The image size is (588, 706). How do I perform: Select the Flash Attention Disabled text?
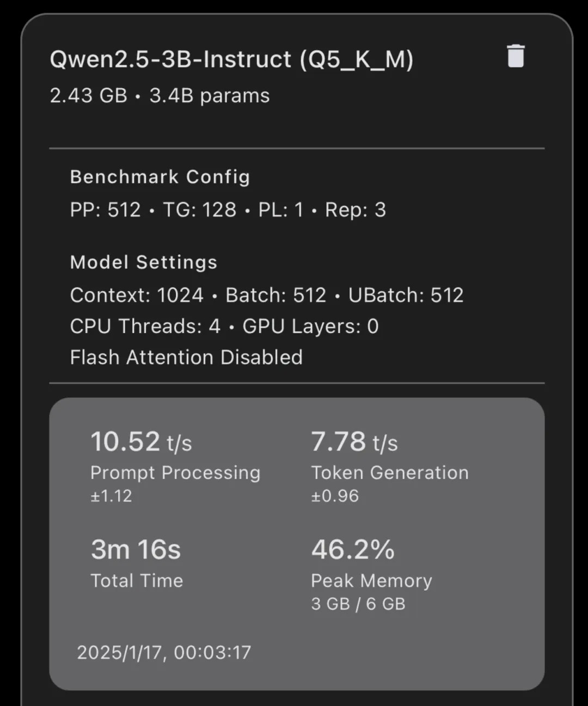pos(186,358)
